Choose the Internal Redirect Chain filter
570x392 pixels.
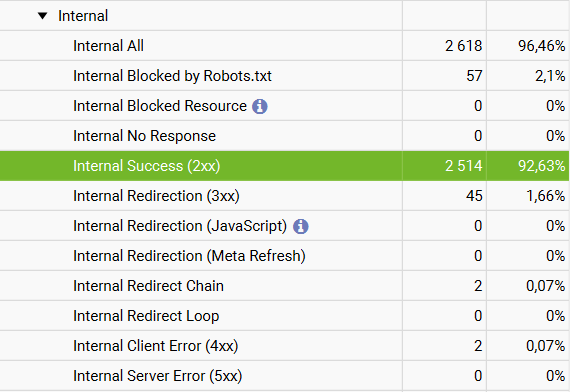[x=148, y=285]
